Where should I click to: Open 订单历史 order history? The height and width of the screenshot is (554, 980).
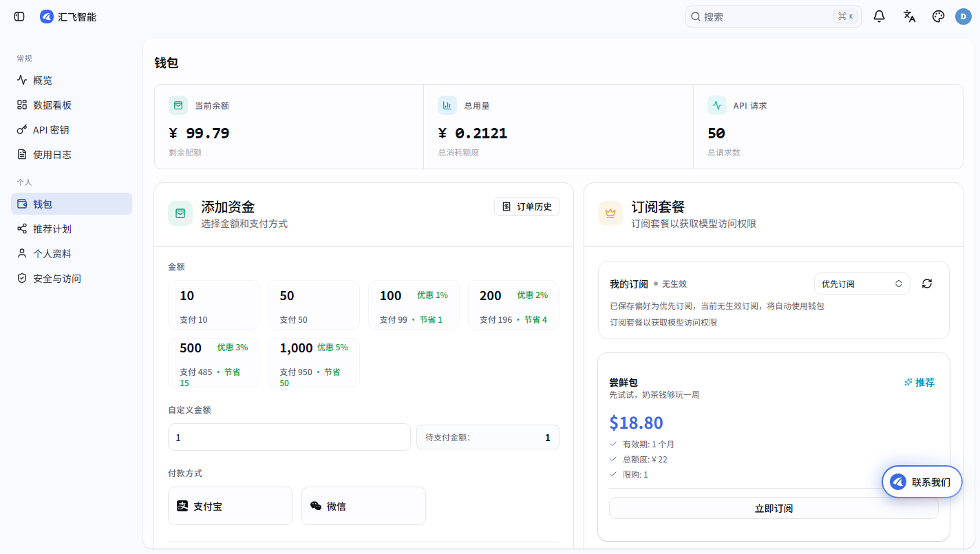point(526,206)
